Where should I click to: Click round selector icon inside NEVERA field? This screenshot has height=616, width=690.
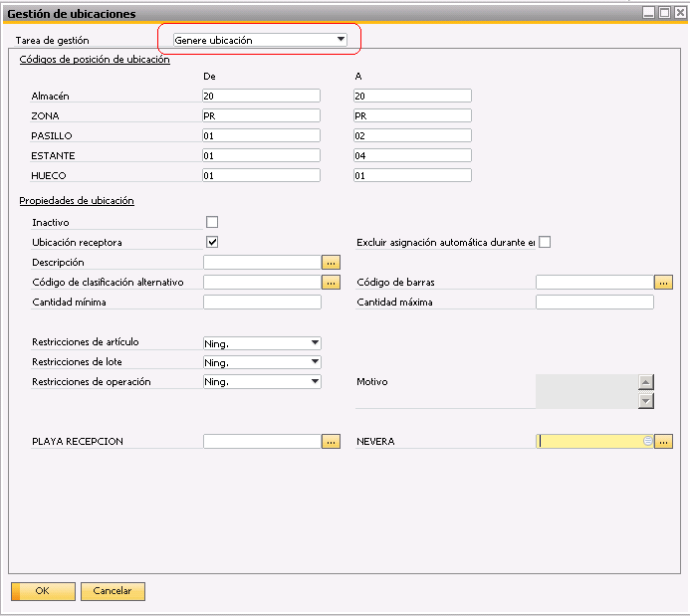(x=647, y=441)
